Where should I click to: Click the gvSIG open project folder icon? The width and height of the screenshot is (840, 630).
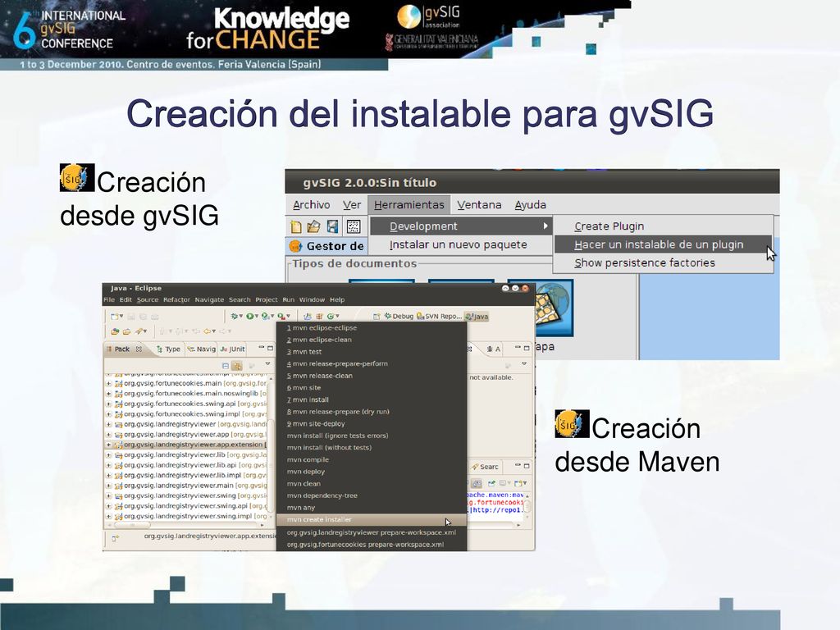click(313, 226)
